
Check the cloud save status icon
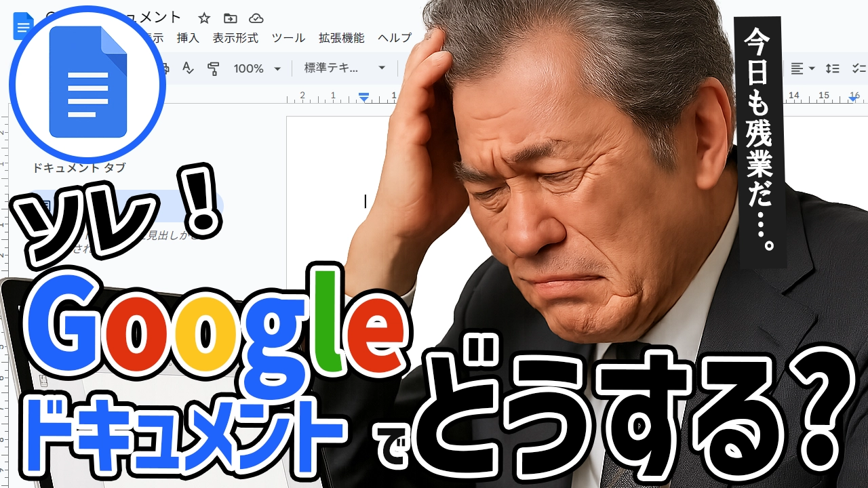pyautogui.click(x=256, y=18)
